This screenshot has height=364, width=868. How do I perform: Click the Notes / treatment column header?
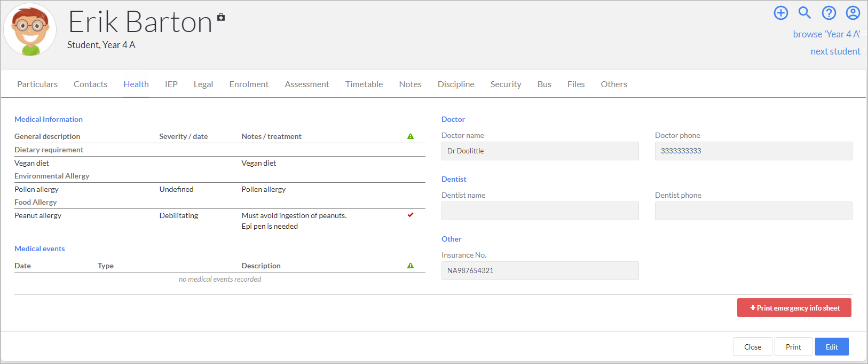click(x=271, y=136)
